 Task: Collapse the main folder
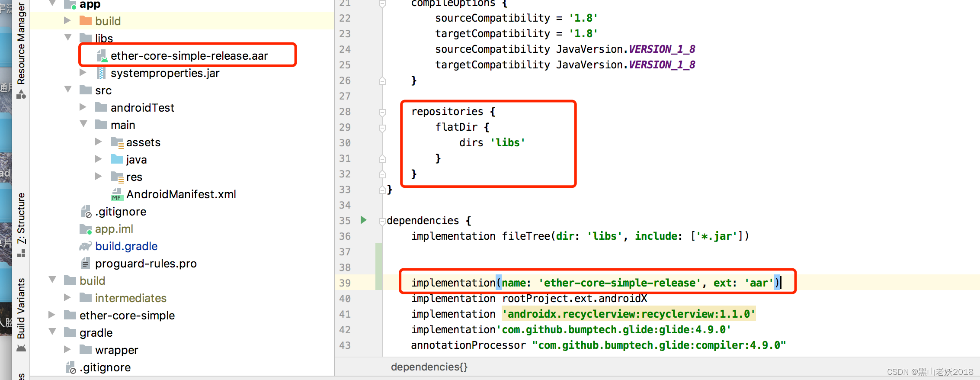[83, 124]
